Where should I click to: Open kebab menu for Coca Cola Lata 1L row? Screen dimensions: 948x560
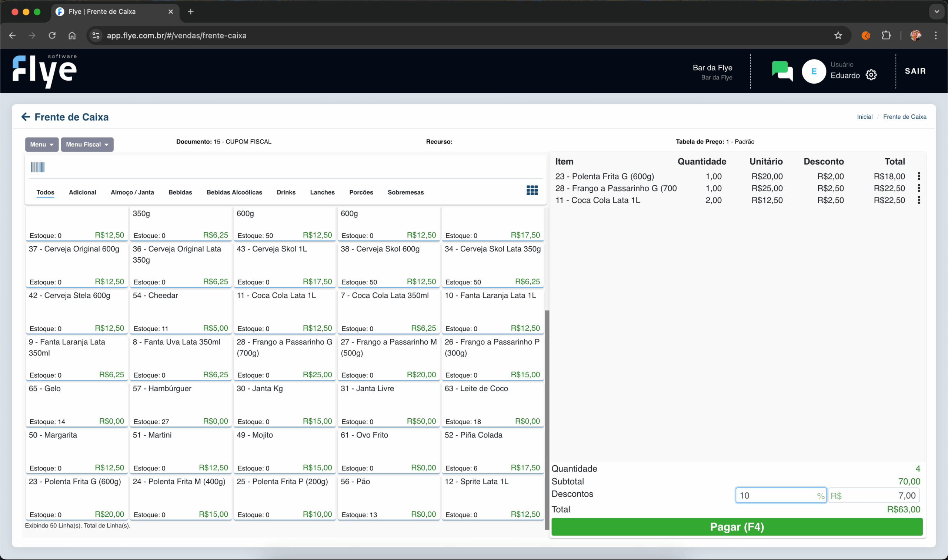pyautogui.click(x=918, y=200)
